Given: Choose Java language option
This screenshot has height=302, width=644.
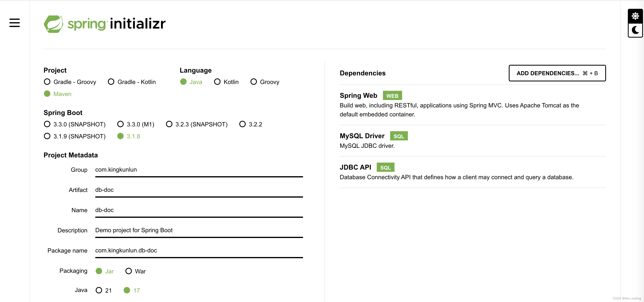Looking at the screenshot, I should pyautogui.click(x=191, y=82).
